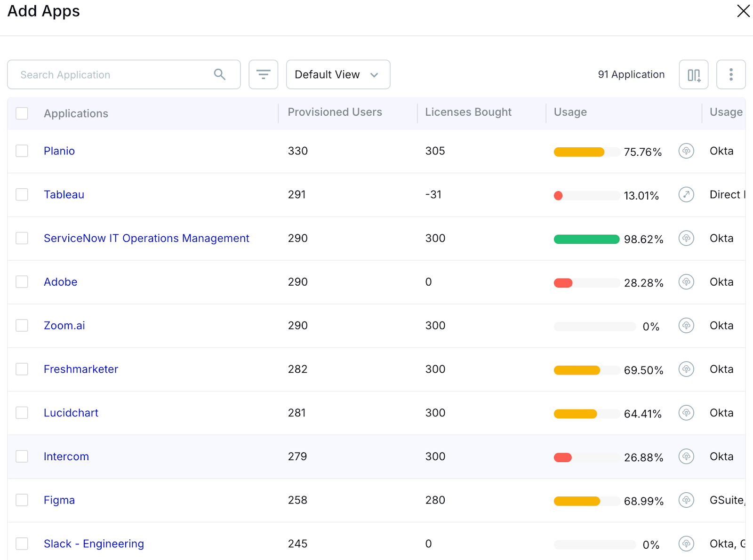Open the Freshmarketer application link

(x=81, y=369)
